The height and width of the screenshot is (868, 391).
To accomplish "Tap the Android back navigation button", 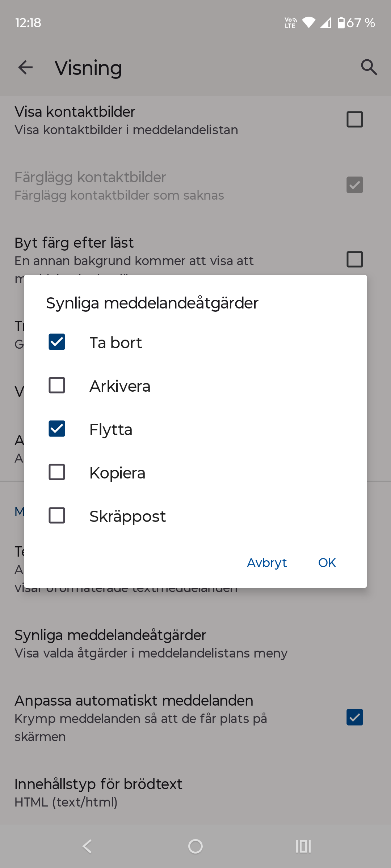I will (87, 846).
